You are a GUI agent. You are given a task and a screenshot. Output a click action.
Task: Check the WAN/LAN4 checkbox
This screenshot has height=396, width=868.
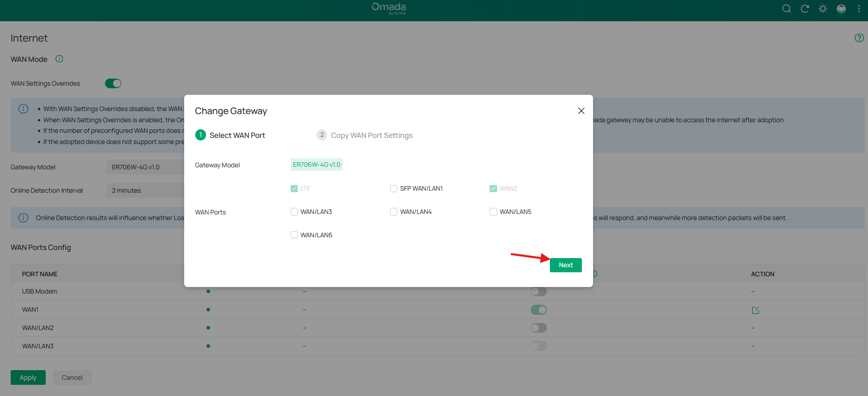click(x=394, y=212)
